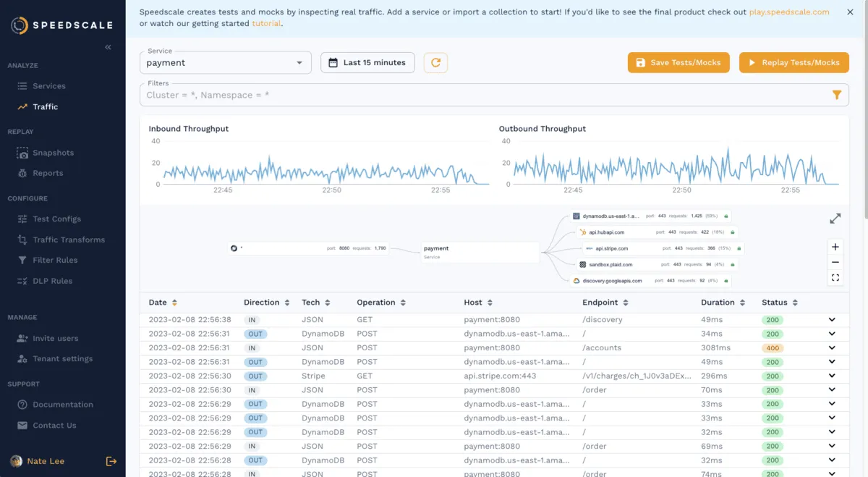Zoom in on the service map
The width and height of the screenshot is (868, 477).
coord(835,247)
